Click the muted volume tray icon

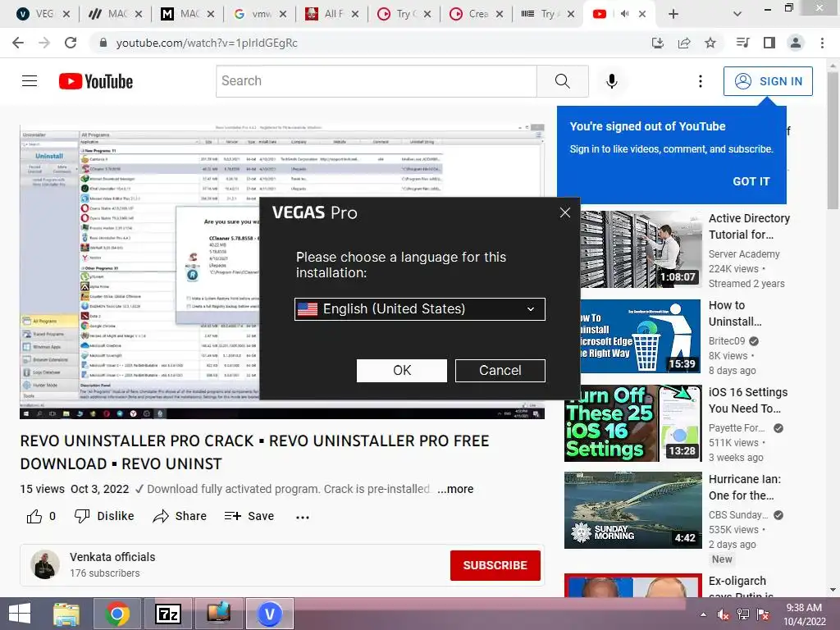coord(724,614)
